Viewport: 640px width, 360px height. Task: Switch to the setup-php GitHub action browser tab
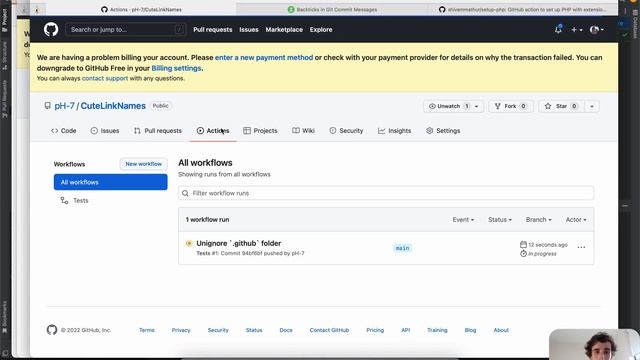[522, 9]
